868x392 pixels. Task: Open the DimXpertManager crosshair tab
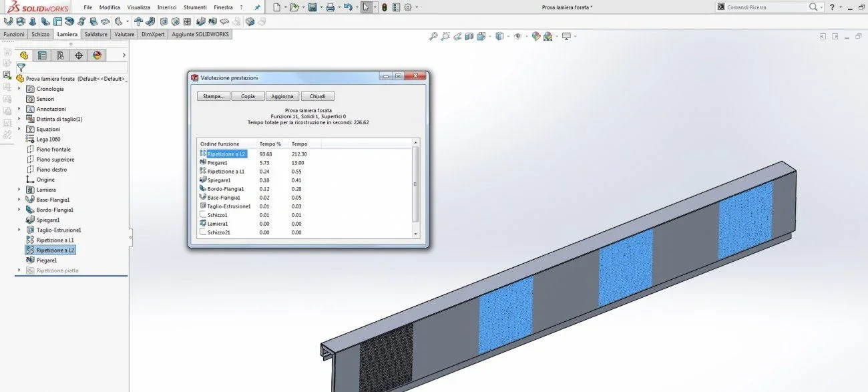pyautogui.click(x=79, y=55)
